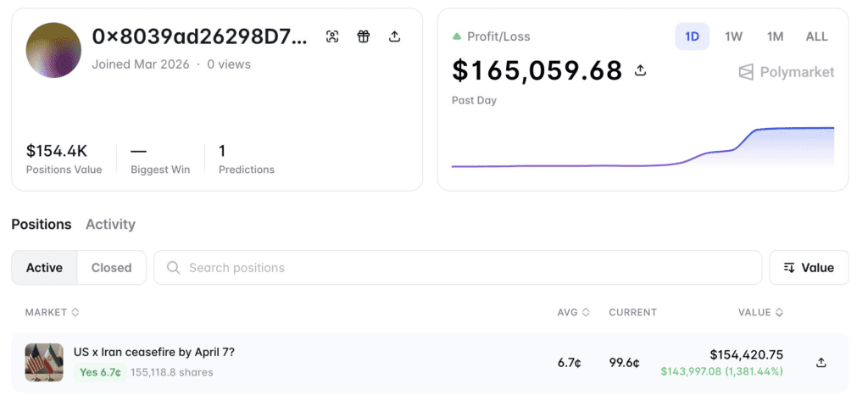Click the magnifier icon in search positions
868x401 pixels.
coord(174,268)
